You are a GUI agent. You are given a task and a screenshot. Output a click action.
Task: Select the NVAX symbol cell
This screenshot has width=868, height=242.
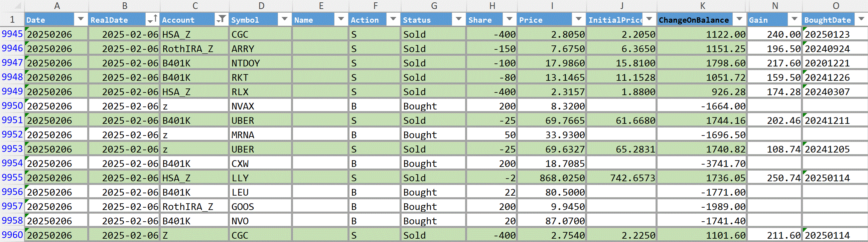260,106
